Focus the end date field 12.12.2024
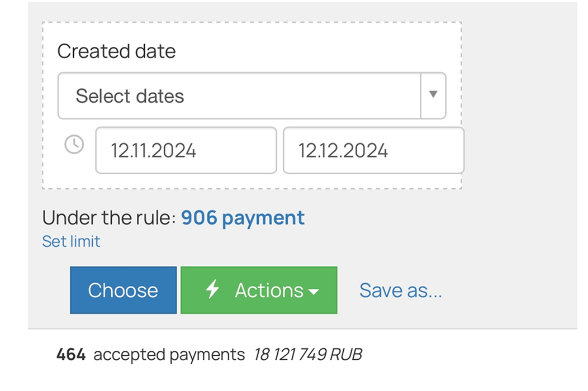Screen dimensions: 588x391 point(373,150)
